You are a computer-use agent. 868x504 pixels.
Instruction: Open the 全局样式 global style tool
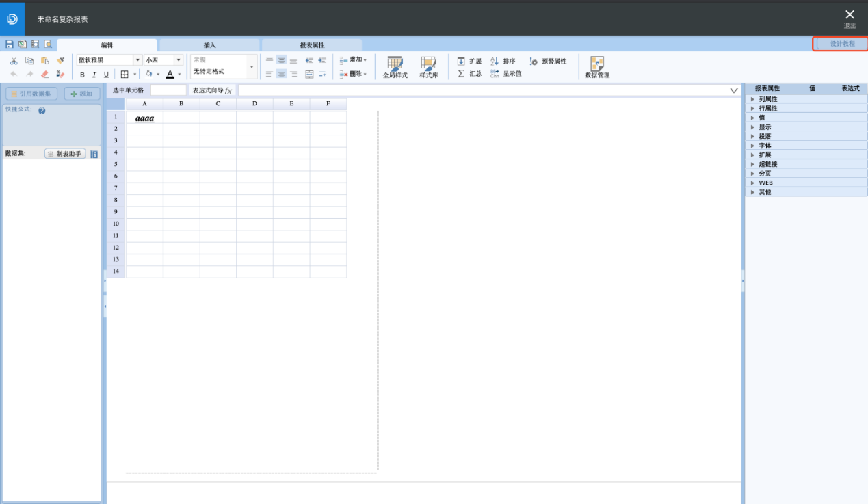point(395,67)
